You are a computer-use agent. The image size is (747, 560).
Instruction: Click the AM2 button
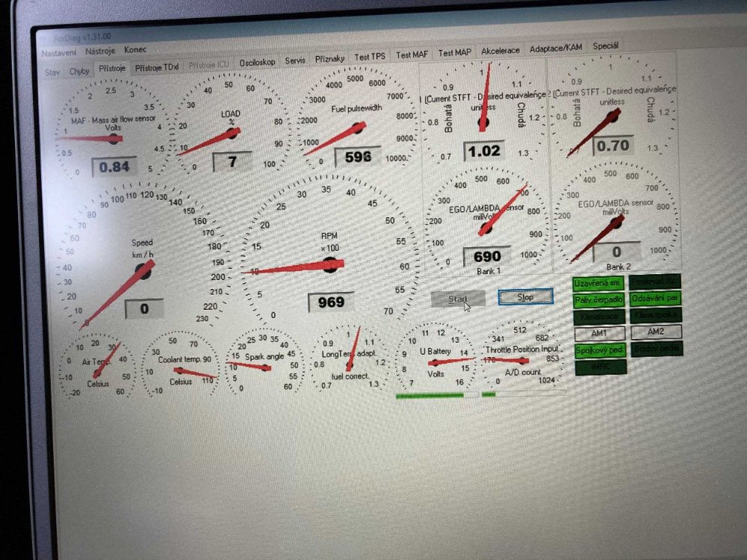(656, 332)
